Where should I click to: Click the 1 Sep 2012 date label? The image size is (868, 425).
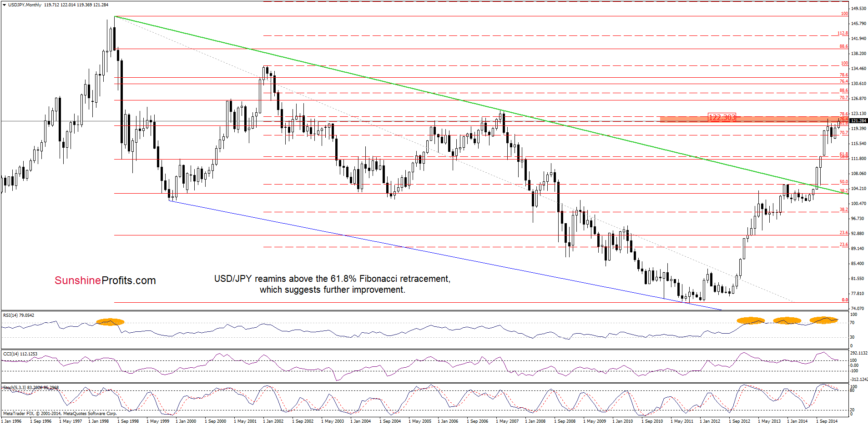coord(740,421)
